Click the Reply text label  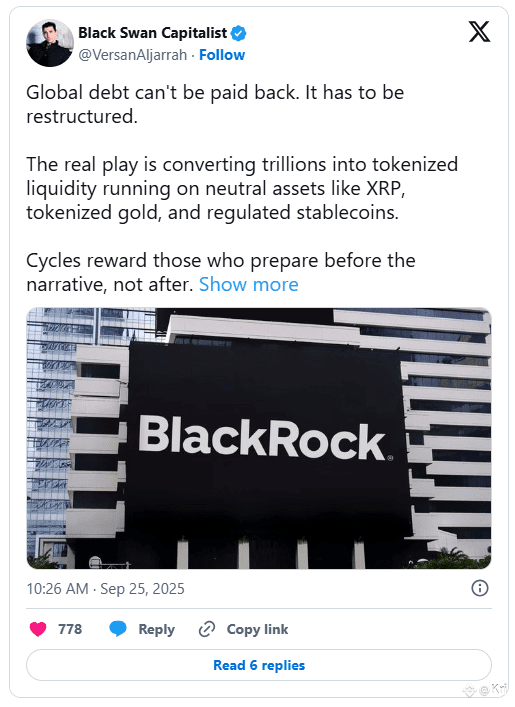click(156, 629)
